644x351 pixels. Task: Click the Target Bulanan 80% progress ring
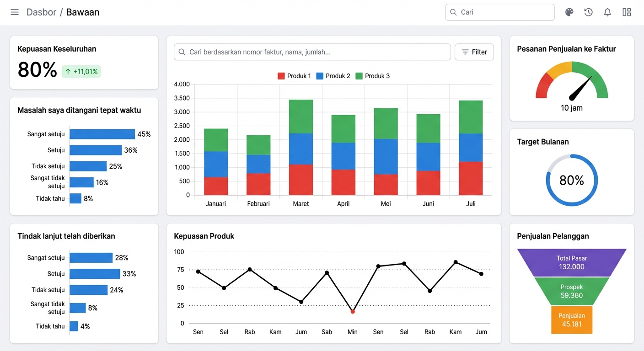(572, 180)
